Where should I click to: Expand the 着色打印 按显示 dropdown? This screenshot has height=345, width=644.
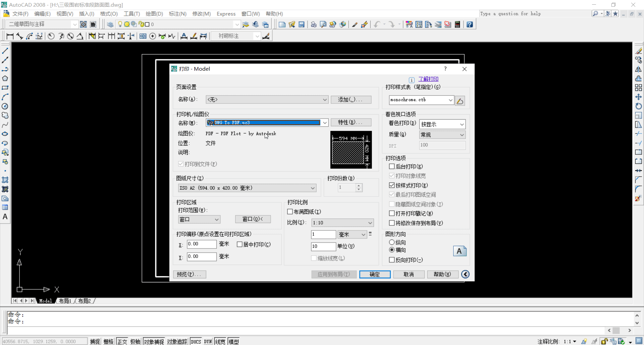pos(442,124)
